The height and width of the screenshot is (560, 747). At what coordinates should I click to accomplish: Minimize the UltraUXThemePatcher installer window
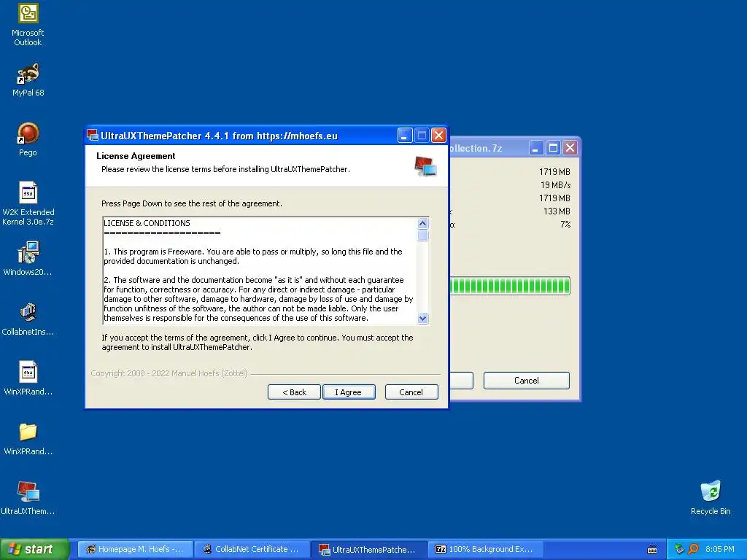[405, 136]
